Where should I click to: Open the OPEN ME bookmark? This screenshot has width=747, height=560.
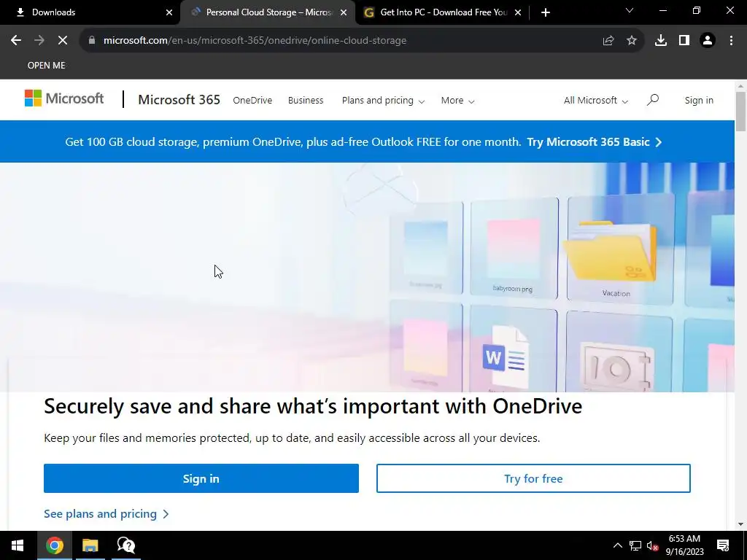[x=46, y=65]
